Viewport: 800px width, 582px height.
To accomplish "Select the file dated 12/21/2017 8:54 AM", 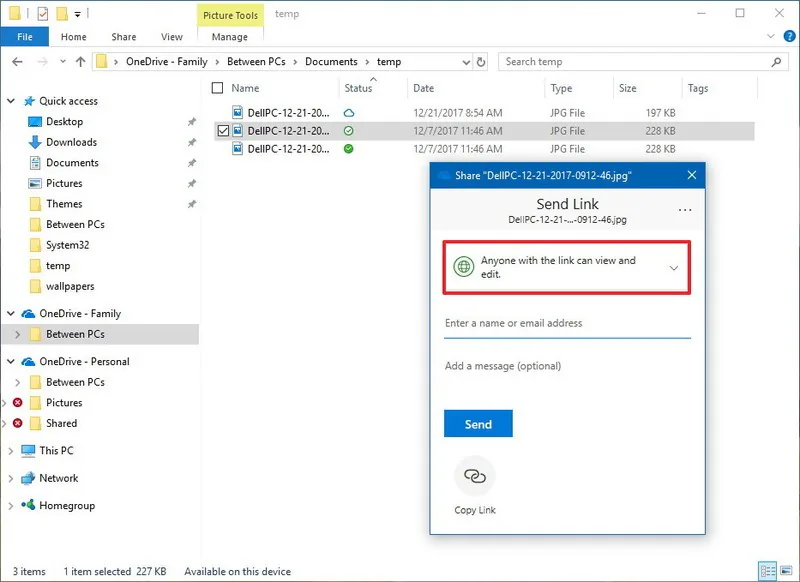I will pyautogui.click(x=483, y=113).
